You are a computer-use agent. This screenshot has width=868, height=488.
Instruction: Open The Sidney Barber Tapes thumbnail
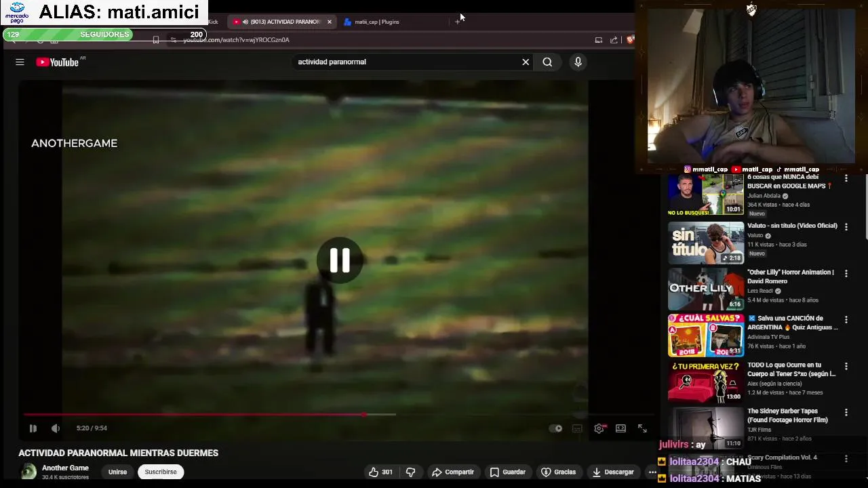pos(705,428)
